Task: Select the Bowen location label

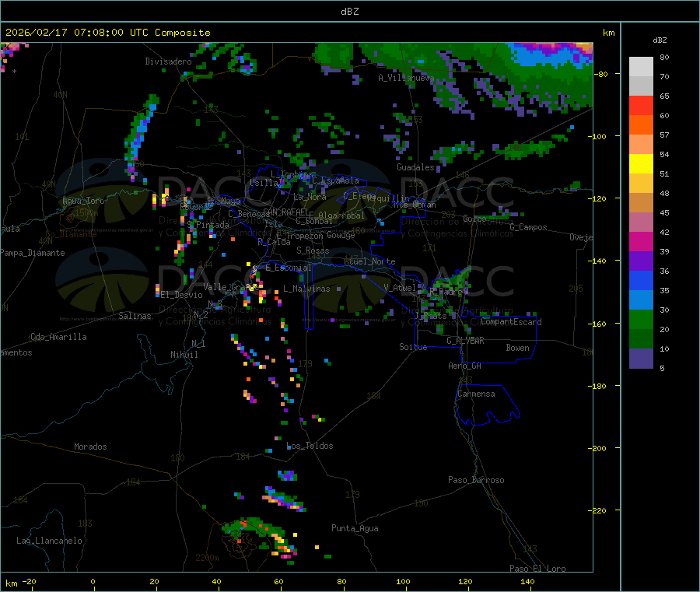Action: coord(517,348)
